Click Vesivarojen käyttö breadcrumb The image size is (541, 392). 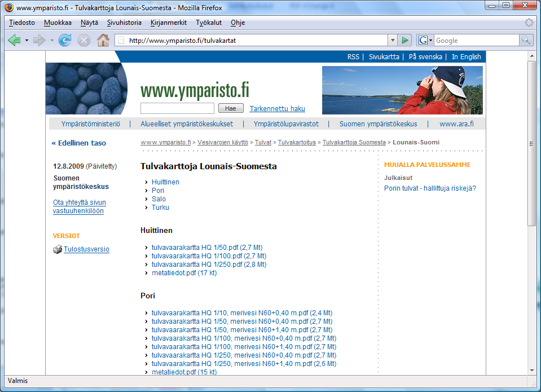click(223, 142)
